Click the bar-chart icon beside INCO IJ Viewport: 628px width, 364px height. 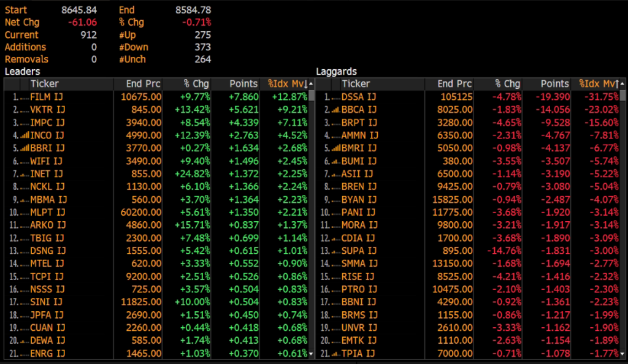pos(24,135)
